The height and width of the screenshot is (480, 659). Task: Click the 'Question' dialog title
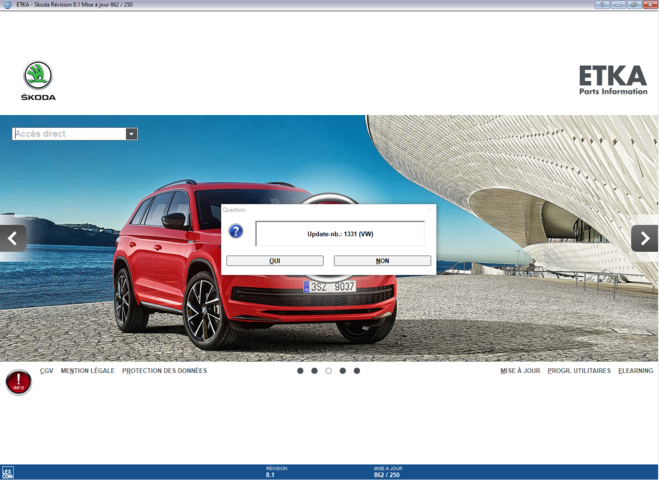234,210
